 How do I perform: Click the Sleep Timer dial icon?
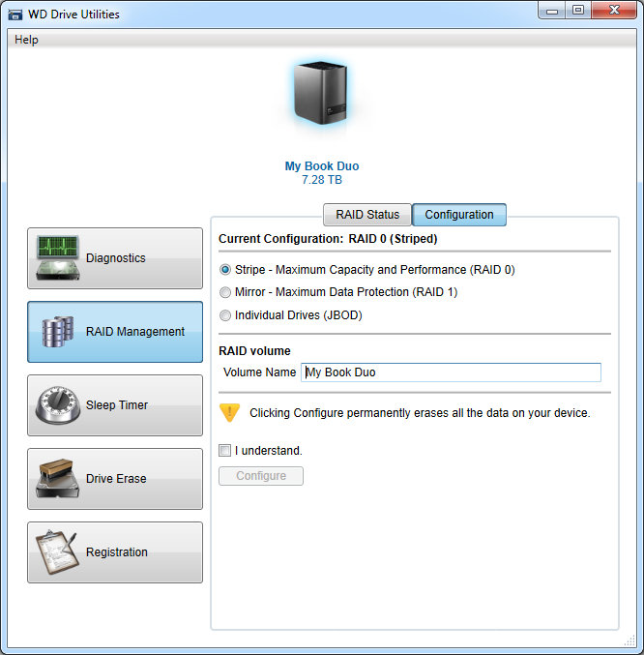(58, 405)
